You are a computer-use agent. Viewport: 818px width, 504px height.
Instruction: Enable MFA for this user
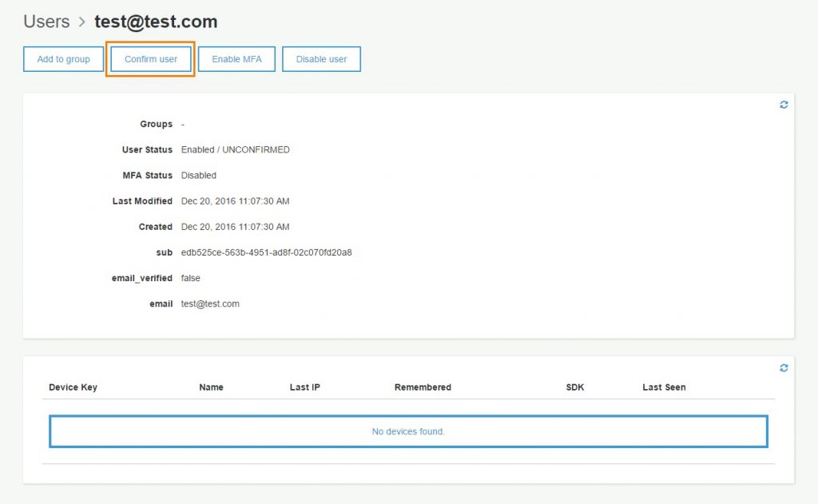point(236,59)
